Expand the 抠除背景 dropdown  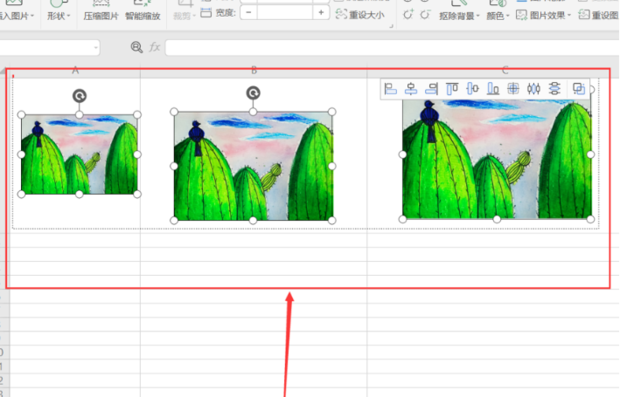[459, 16]
